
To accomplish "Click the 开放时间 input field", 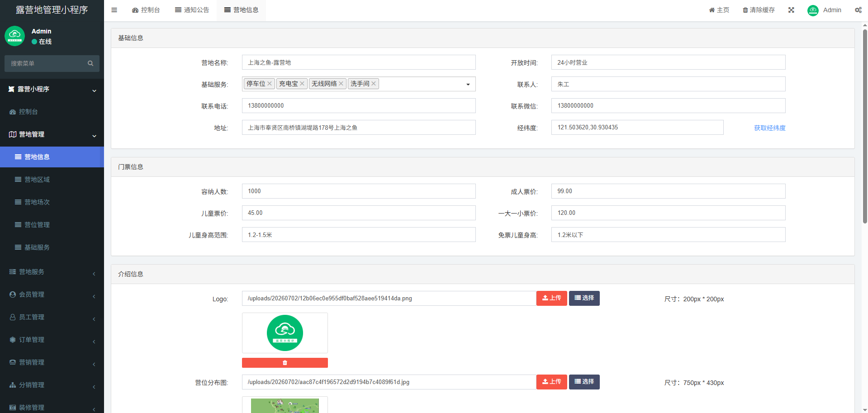I will [668, 62].
